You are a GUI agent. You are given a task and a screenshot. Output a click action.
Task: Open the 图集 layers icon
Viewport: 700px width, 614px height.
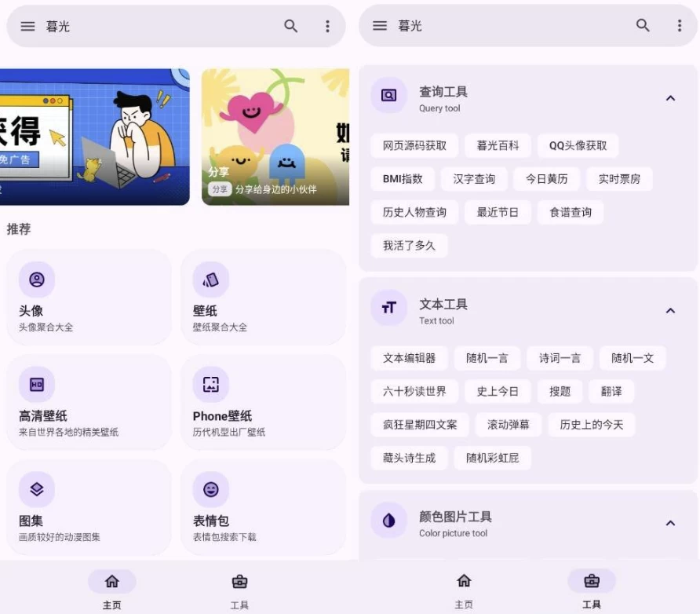[x=37, y=490]
